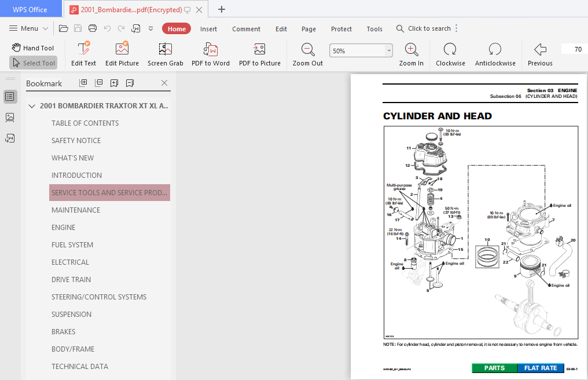Collapse the 2001 BOMBARDIER TRAXTOR bookmark tree
This screenshot has width=588, height=380.
pyautogui.click(x=32, y=106)
